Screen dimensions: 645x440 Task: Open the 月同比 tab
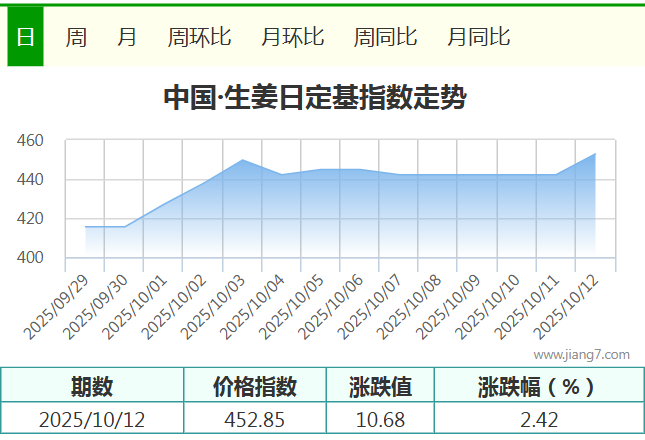click(478, 37)
